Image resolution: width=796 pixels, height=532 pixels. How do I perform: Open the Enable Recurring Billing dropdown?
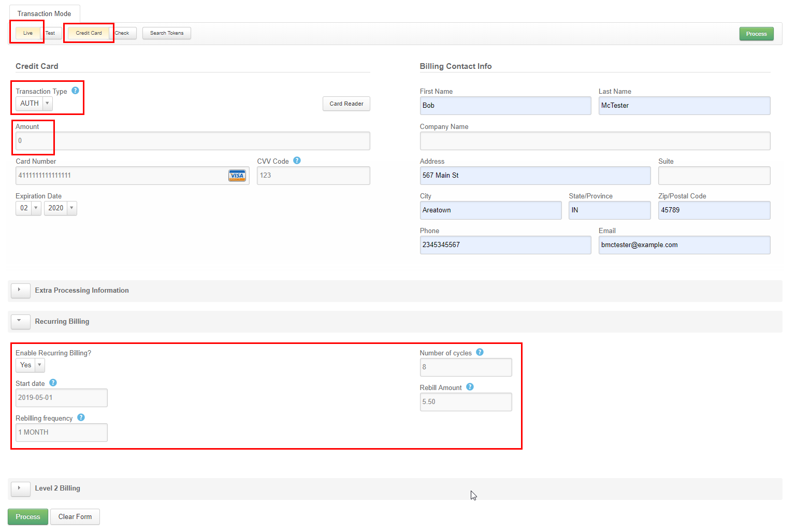pos(30,365)
